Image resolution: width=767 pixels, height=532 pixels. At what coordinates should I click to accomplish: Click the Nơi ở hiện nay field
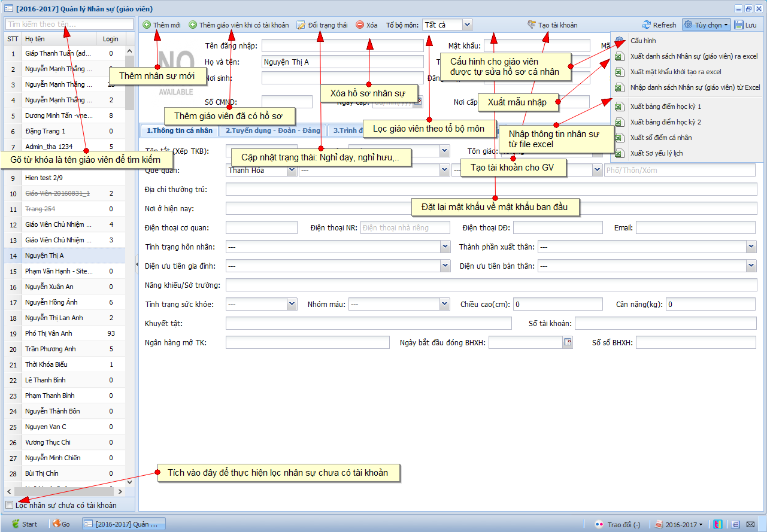coord(491,208)
